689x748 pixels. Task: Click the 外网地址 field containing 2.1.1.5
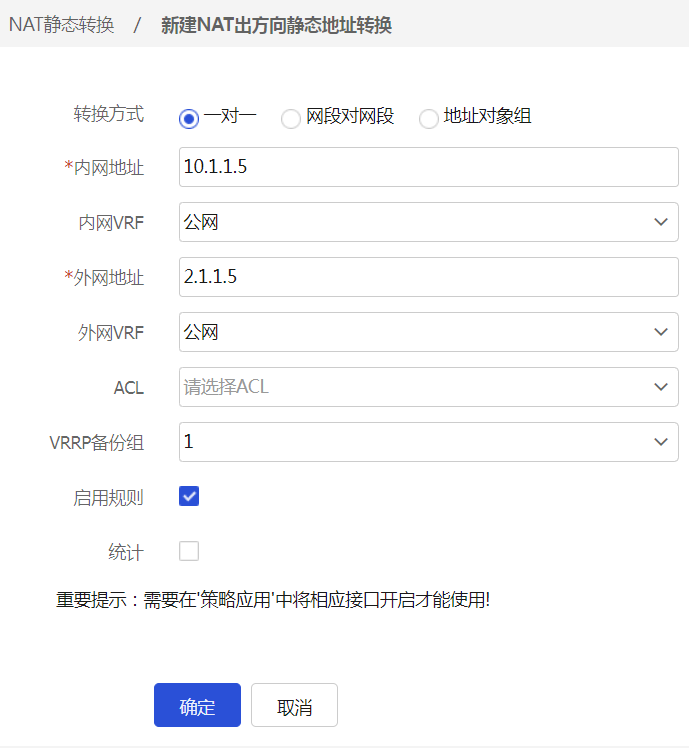(x=428, y=277)
